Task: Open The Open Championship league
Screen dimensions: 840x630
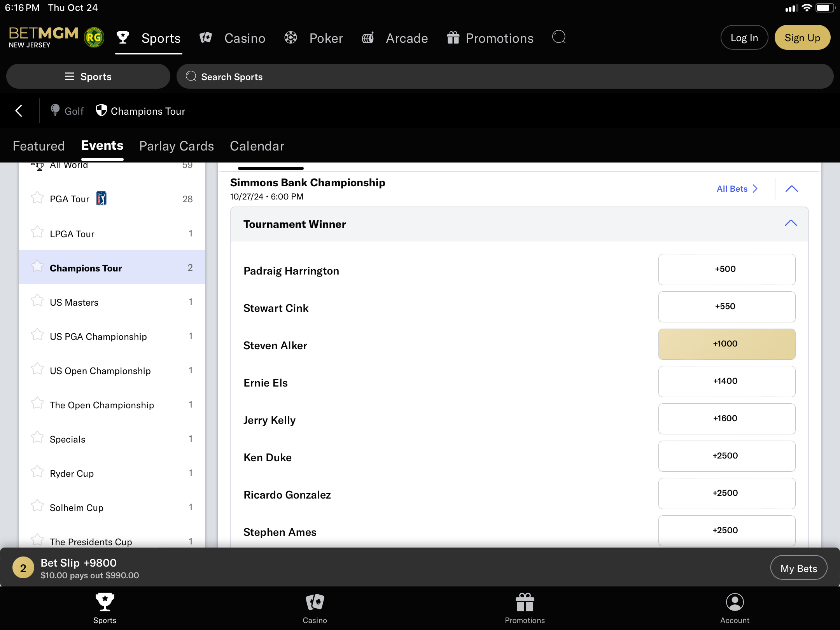Action: (112, 404)
